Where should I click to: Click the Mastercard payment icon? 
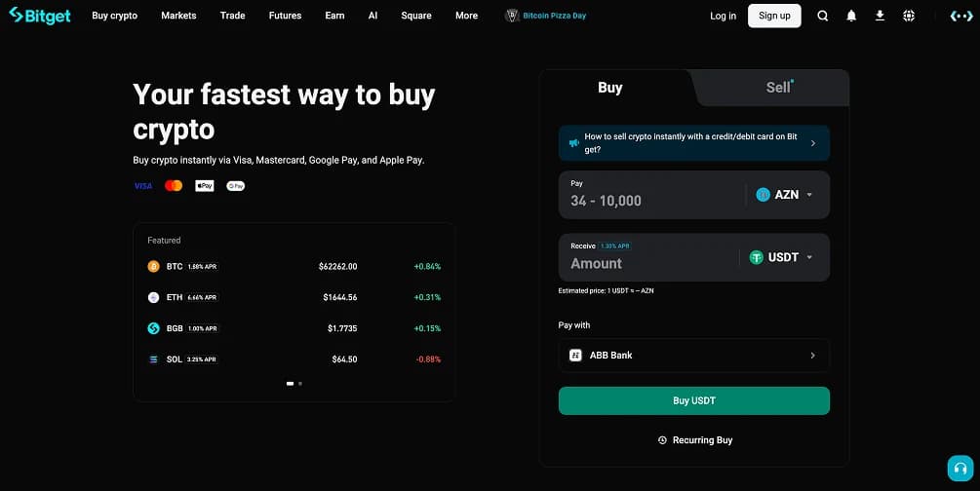174,185
